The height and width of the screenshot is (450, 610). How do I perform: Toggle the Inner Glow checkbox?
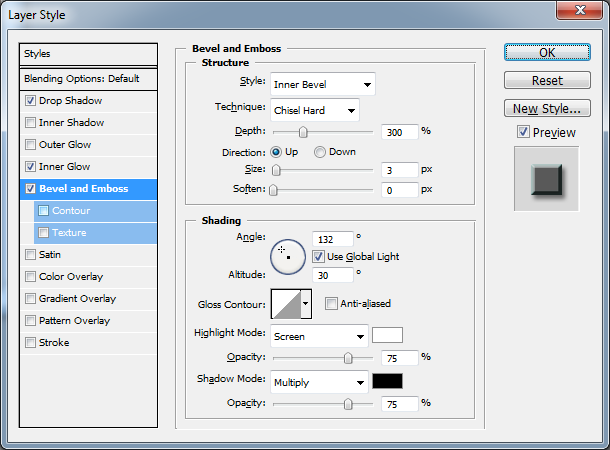point(30,166)
